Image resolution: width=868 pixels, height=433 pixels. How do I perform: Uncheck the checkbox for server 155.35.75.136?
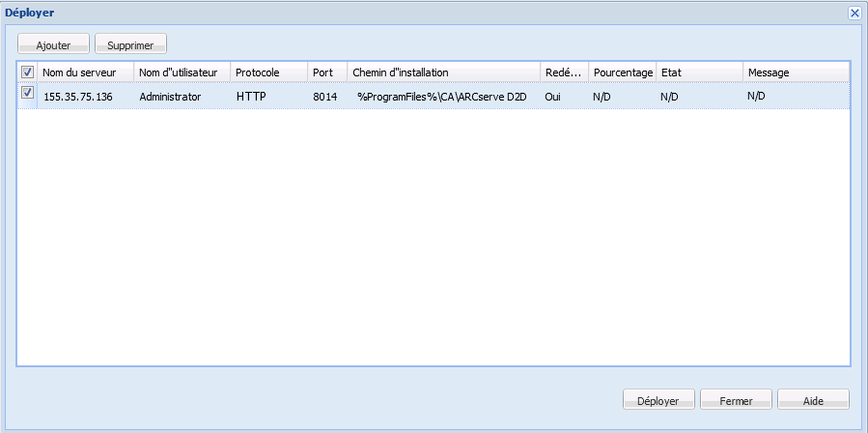[x=27, y=93]
